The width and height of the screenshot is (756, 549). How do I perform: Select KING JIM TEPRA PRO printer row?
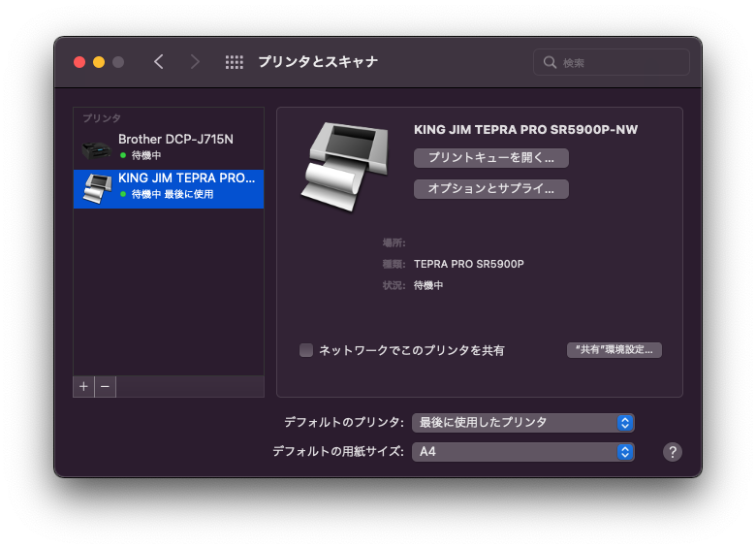click(x=169, y=188)
